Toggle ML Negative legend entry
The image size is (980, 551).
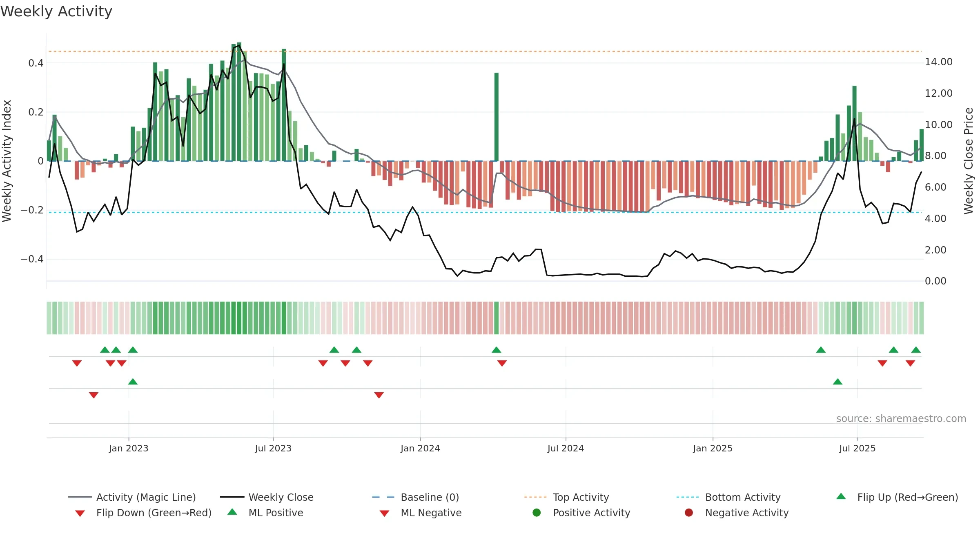click(x=421, y=513)
